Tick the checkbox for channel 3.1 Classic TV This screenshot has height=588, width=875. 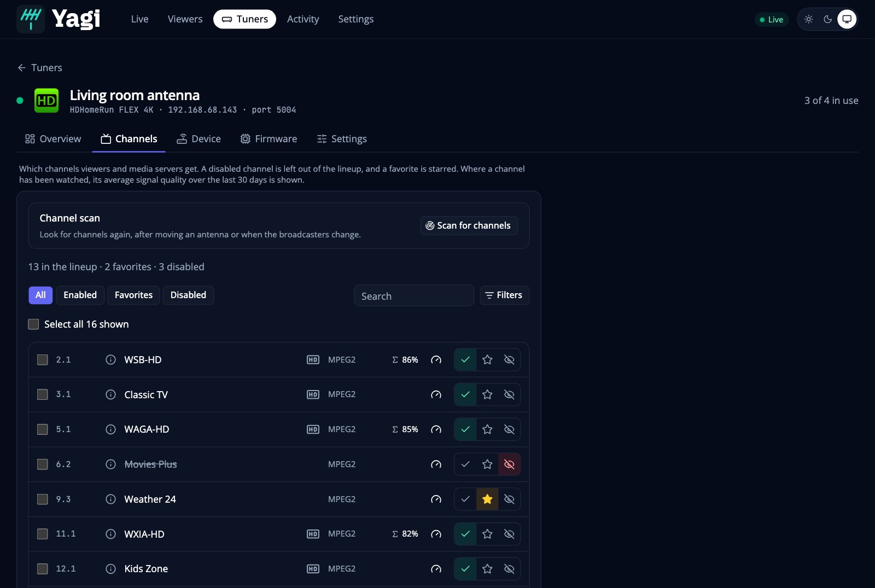tap(42, 394)
